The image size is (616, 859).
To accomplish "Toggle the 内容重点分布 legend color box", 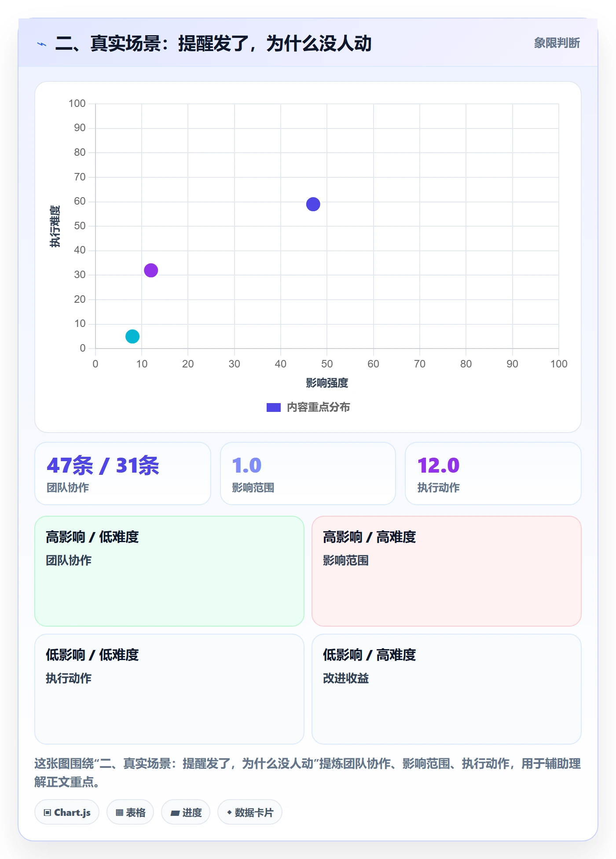I will pos(273,407).
